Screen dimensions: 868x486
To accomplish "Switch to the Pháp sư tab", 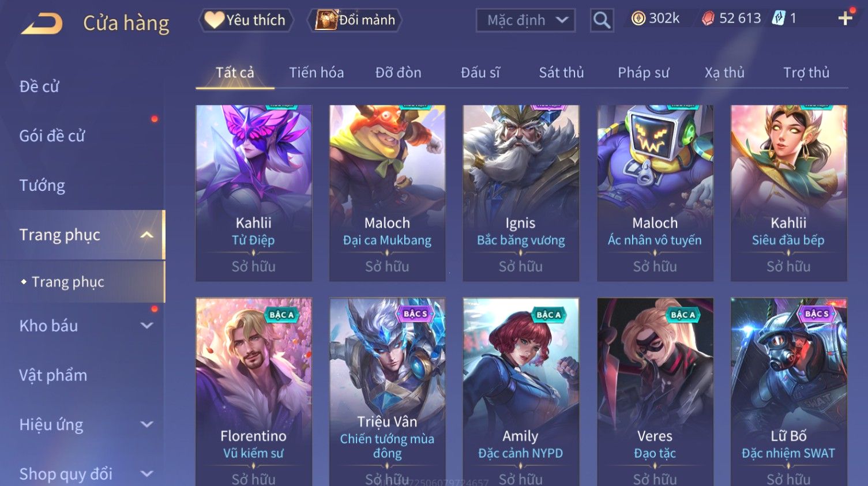I will click(x=643, y=73).
